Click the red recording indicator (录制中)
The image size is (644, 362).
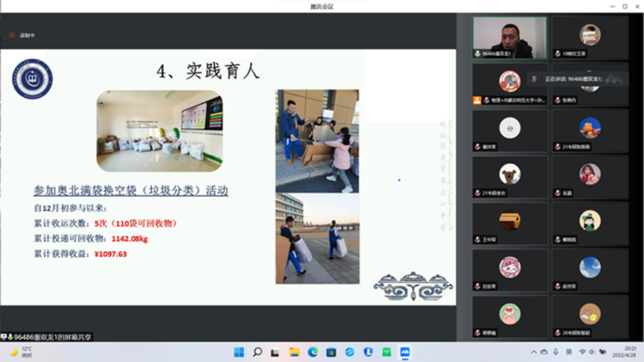(12, 35)
